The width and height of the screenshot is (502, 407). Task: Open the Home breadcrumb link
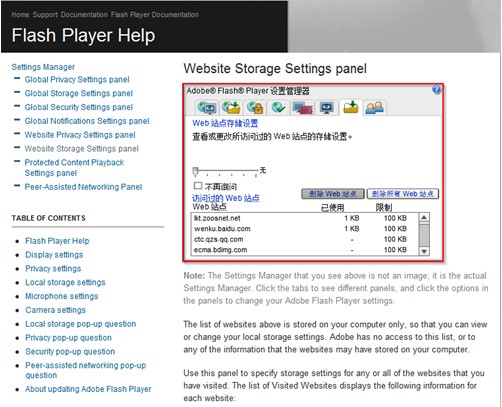coord(20,15)
